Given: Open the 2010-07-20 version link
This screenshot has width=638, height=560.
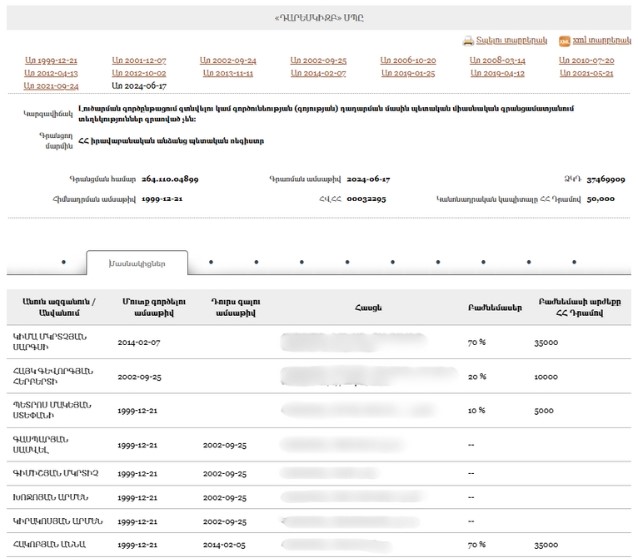Looking at the screenshot, I should [x=586, y=61].
